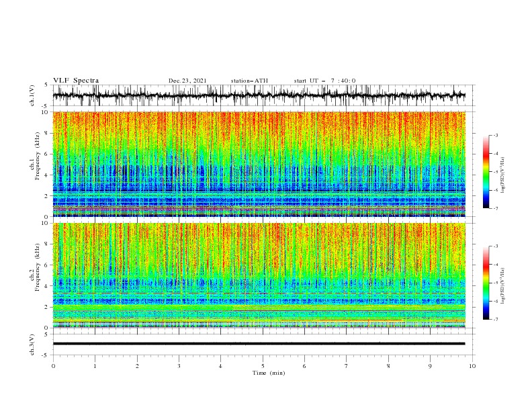This screenshot has width=532, height=411.
Task: Click the ch.1 spectrogram panel
Action: (x=259, y=164)
